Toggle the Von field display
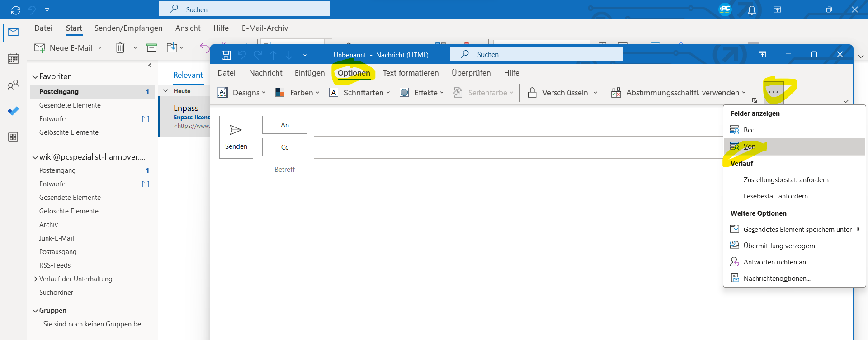Screen dimensions: 868x340 pyautogui.click(x=749, y=146)
